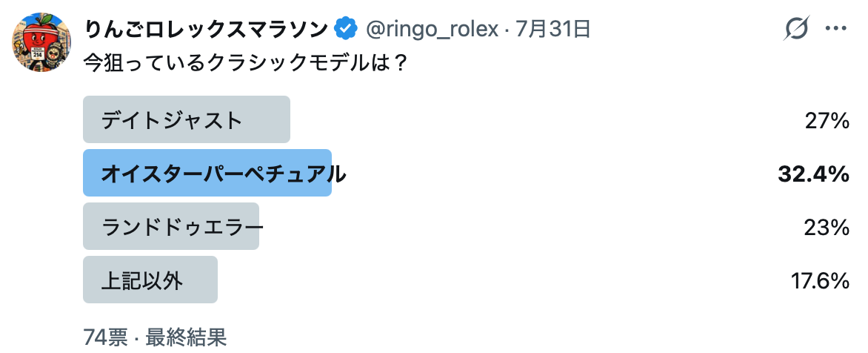This screenshot has width=868, height=353.
Task: Click the 27% result value
Action: [827, 121]
